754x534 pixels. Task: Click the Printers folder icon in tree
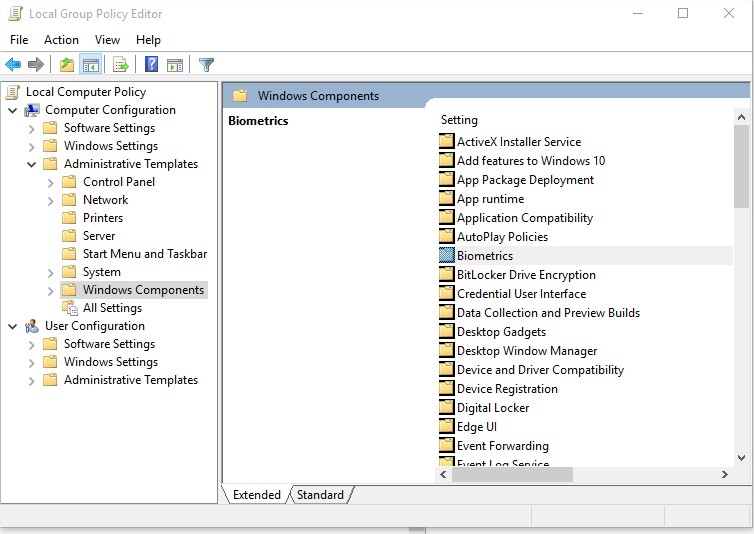click(69, 218)
